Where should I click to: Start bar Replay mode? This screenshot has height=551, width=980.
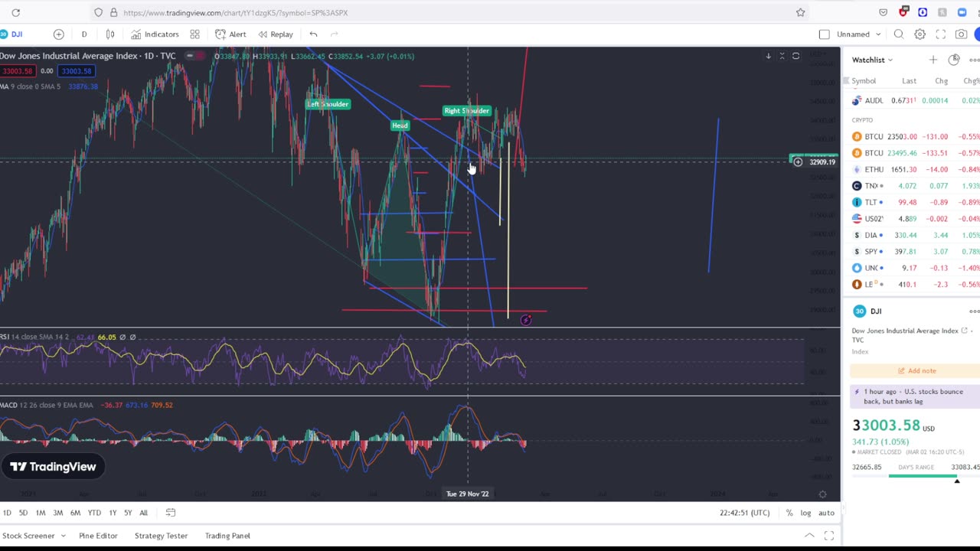tap(276, 34)
